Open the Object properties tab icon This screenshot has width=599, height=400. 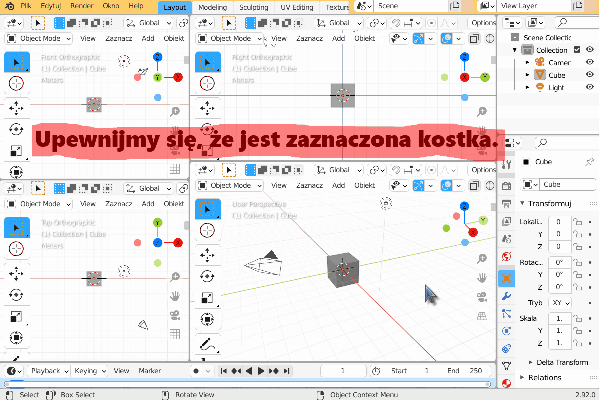[x=507, y=278]
